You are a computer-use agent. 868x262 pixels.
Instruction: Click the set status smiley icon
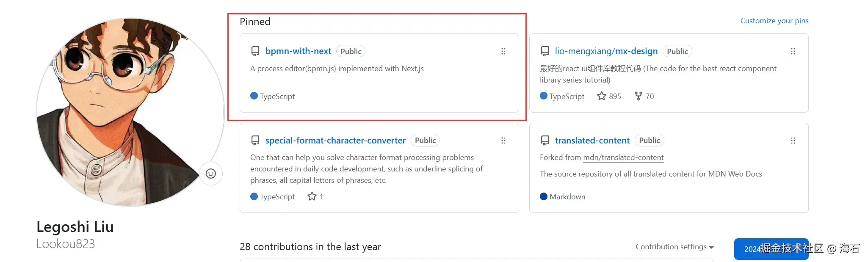pos(211,174)
